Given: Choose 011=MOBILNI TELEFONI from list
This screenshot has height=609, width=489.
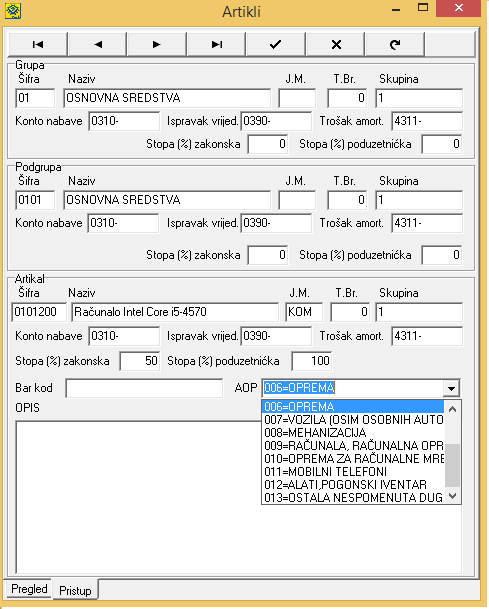Looking at the screenshot, I should pyautogui.click(x=353, y=472).
